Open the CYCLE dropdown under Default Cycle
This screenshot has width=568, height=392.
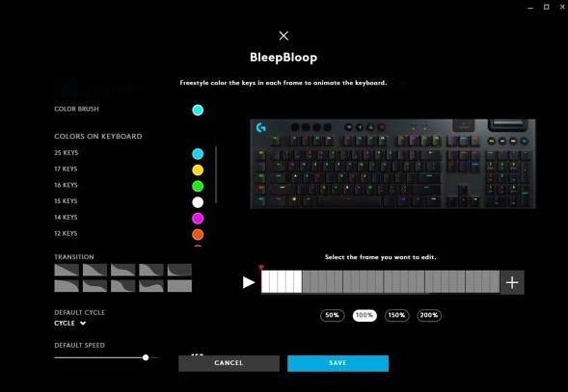[x=69, y=324]
